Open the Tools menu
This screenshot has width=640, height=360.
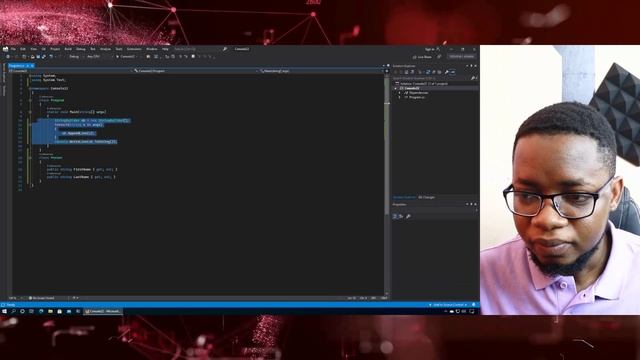[x=119, y=49]
